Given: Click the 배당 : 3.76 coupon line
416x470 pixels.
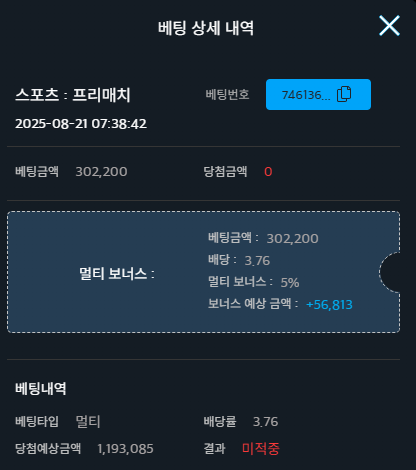Looking at the screenshot, I should click(239, 260).
